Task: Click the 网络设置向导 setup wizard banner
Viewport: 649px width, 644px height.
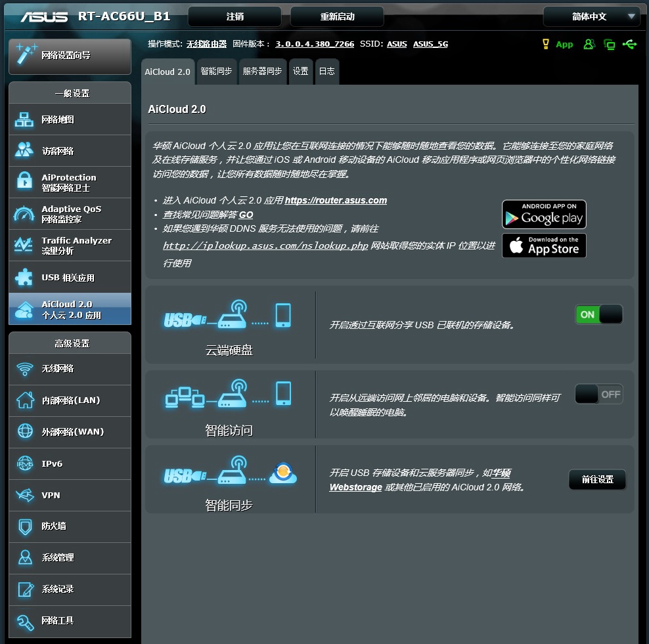Action: coord(70,56)
